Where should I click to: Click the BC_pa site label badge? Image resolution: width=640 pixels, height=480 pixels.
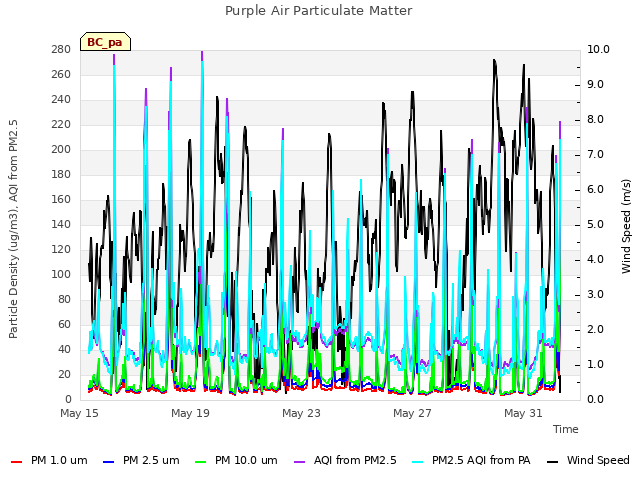[x=105, y=42]
